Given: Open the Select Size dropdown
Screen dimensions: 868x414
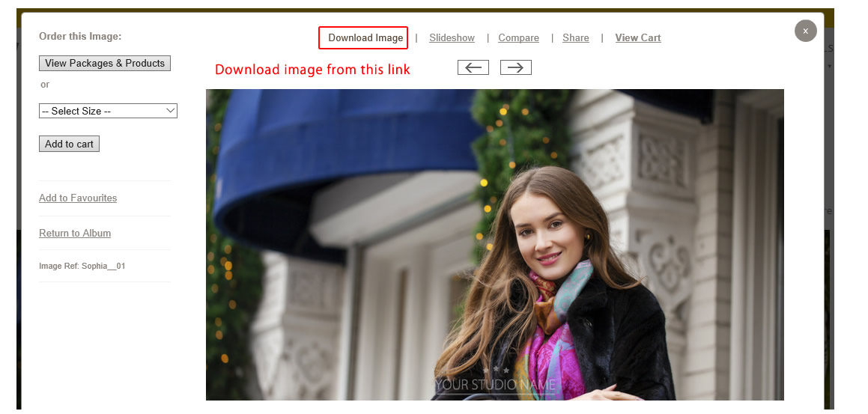Looking at the screenshot, I should tap(108, 111).
